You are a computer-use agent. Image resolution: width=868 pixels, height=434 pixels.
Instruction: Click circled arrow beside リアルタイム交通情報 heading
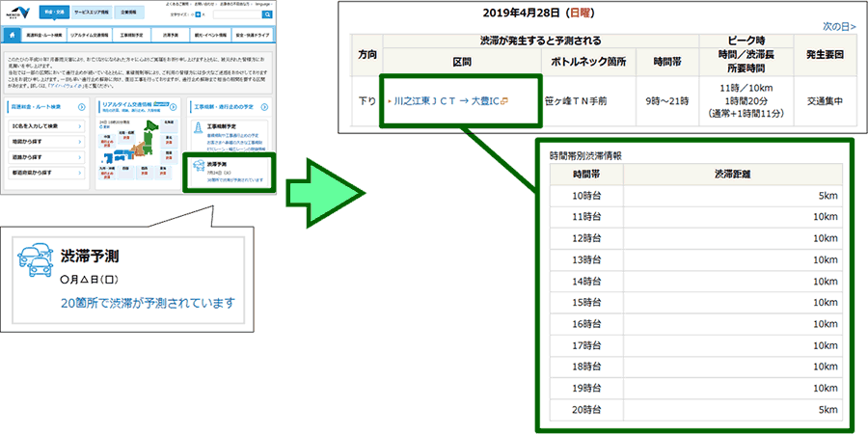tap(174, 107)
